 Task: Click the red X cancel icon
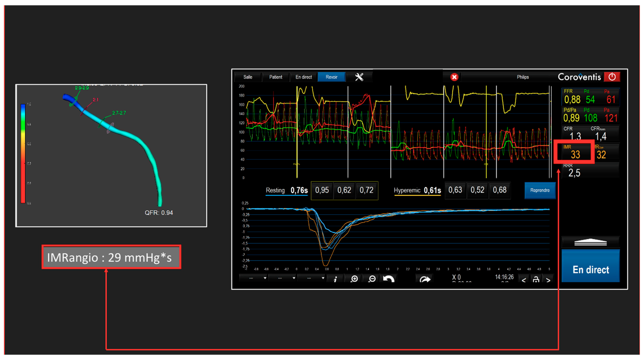tap(454, 77)
